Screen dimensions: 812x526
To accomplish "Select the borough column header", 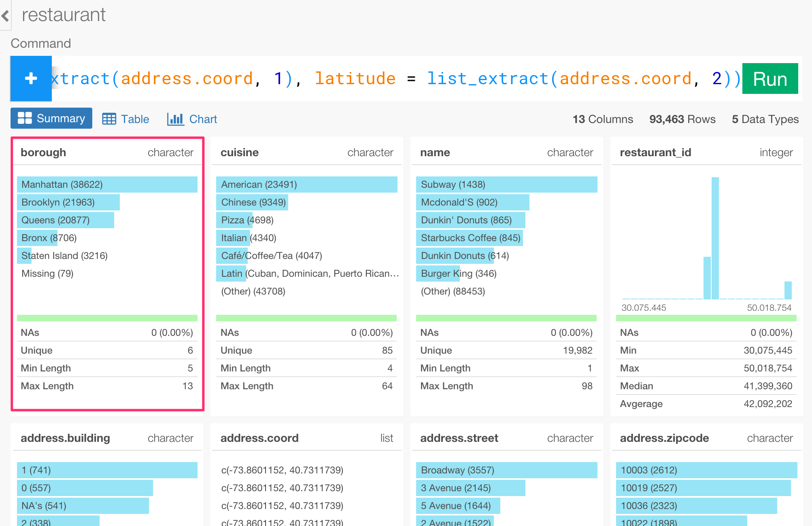I will coord(43,153).
